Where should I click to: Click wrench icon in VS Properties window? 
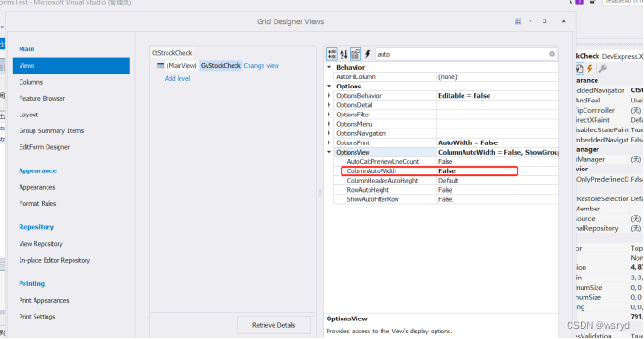(x=602, y=69)
